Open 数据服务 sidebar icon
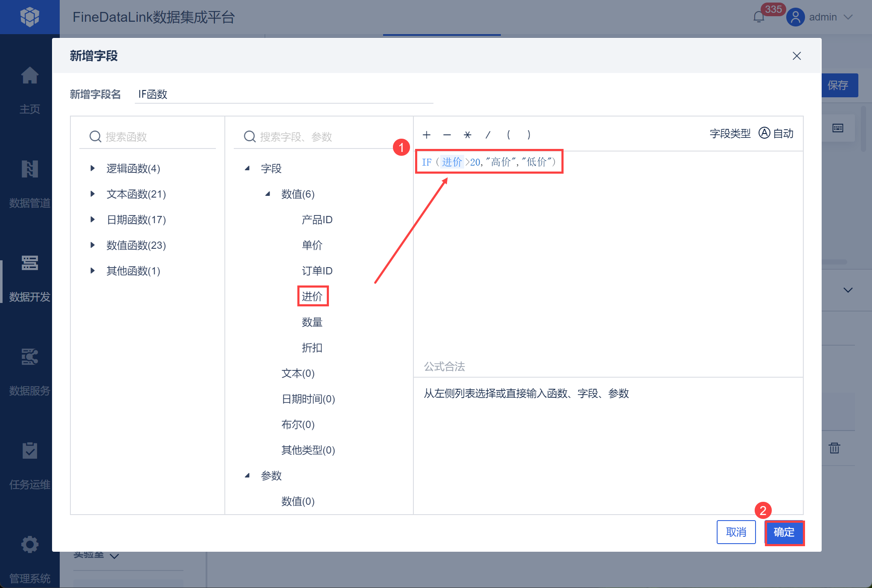Screen dimensions: 872x588 click(x=29, y=357)
